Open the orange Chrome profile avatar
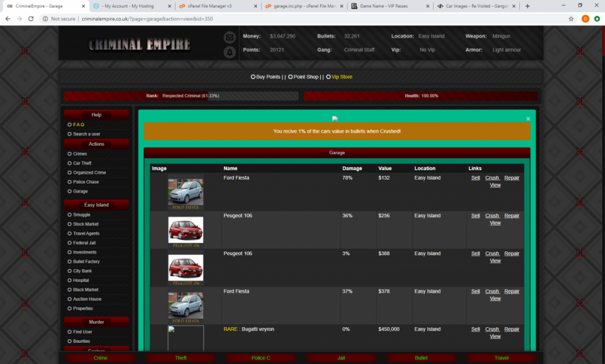 pos(585,19)
